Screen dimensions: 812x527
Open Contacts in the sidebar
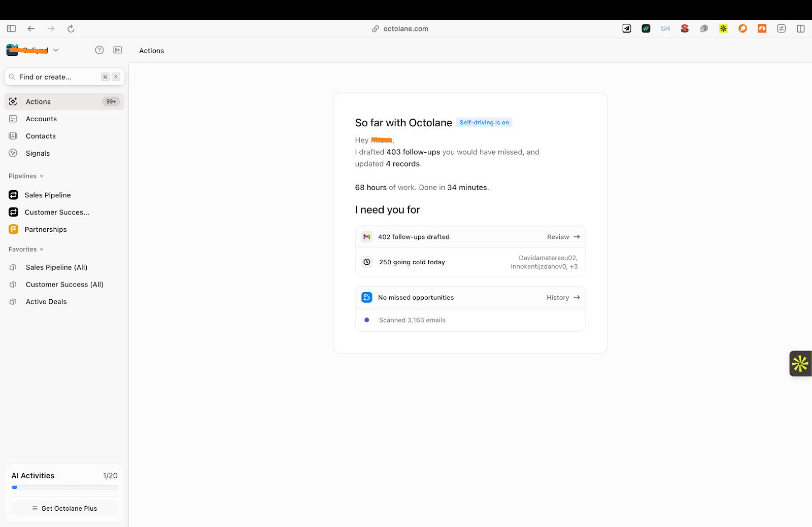tap(64, 136)
